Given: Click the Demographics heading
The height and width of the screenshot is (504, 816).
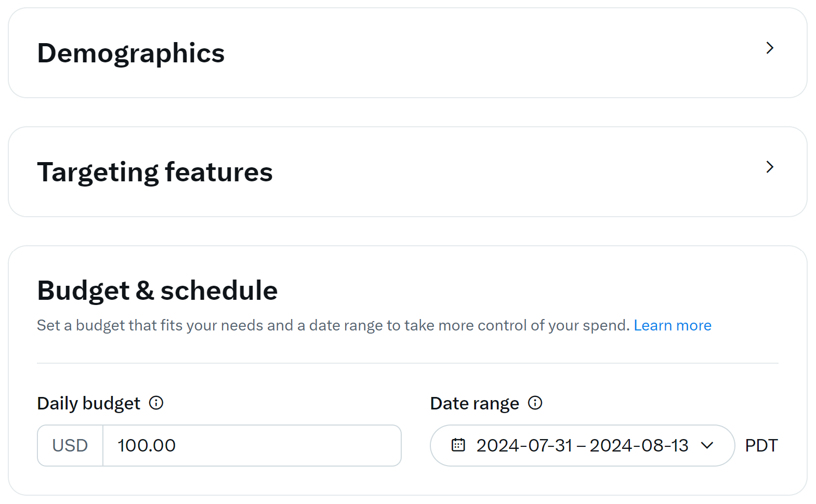Looking at the screenshot, I should point(131,52).
